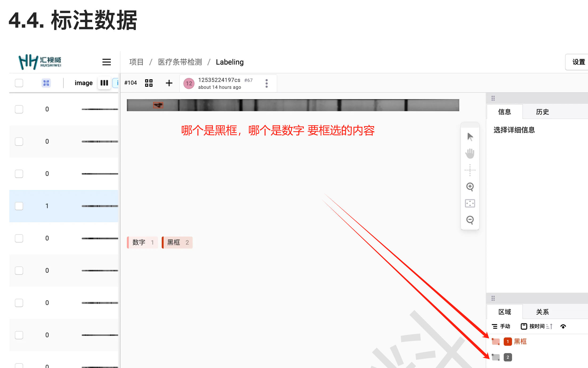588x368 pixels.
Task: Open the 设置 settings button
Action: pos(578,62)
